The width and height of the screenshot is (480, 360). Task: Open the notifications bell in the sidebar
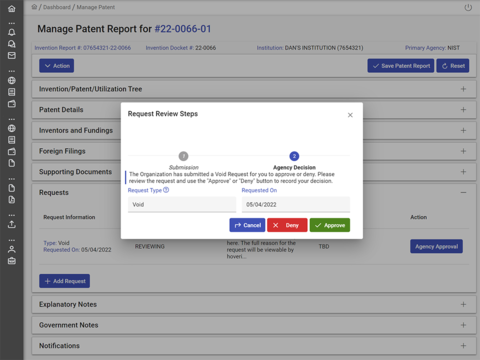pos(12,32)
